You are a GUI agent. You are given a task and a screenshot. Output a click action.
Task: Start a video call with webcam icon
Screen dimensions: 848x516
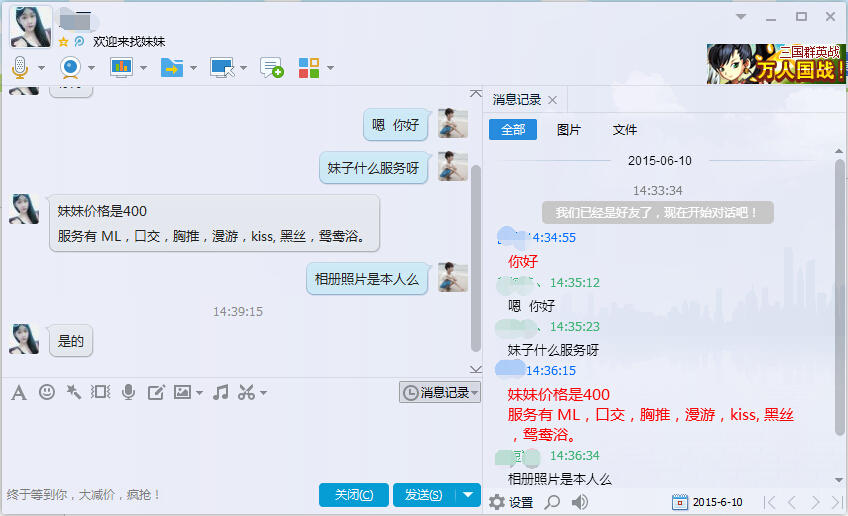coord(70,67)
